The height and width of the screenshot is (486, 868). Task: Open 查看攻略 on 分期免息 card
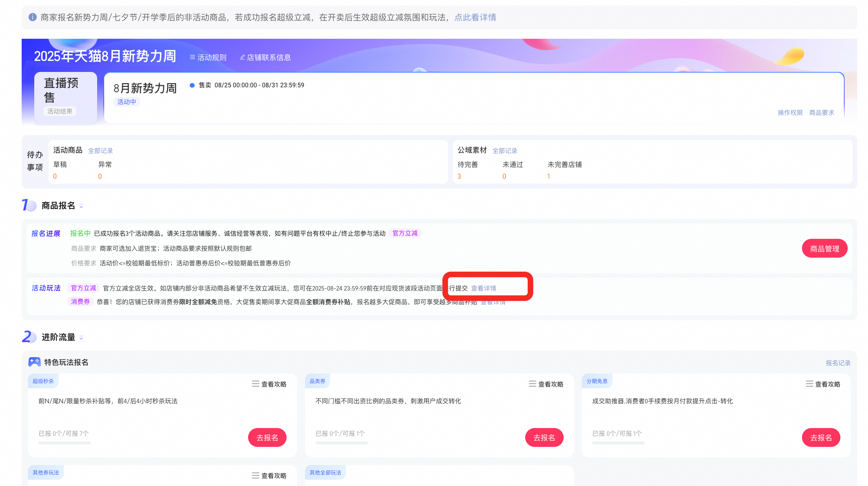tap(828, 384)
